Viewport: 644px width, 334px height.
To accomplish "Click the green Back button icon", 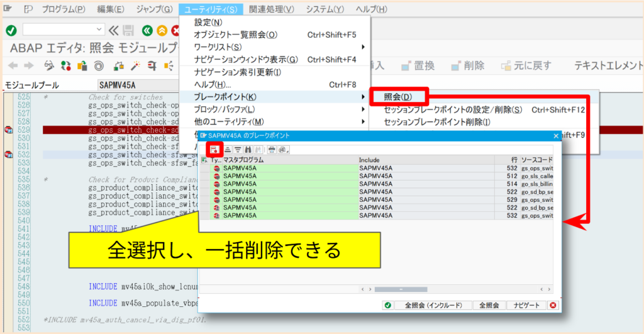I will click(147, 30).
